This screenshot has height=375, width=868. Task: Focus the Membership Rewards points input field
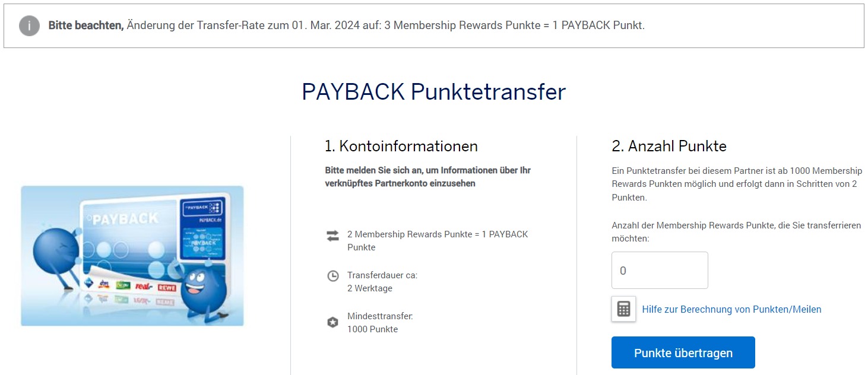tap(660, 271)
